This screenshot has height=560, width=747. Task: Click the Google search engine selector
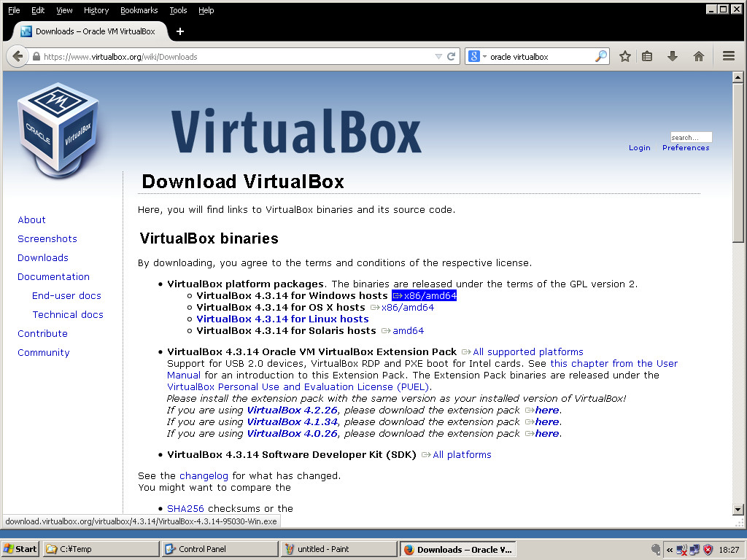point(477,57)
